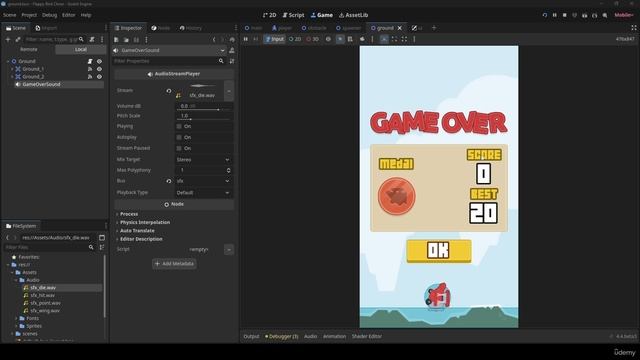Open the Stream resource dropdown arrow

pos(229,91)
